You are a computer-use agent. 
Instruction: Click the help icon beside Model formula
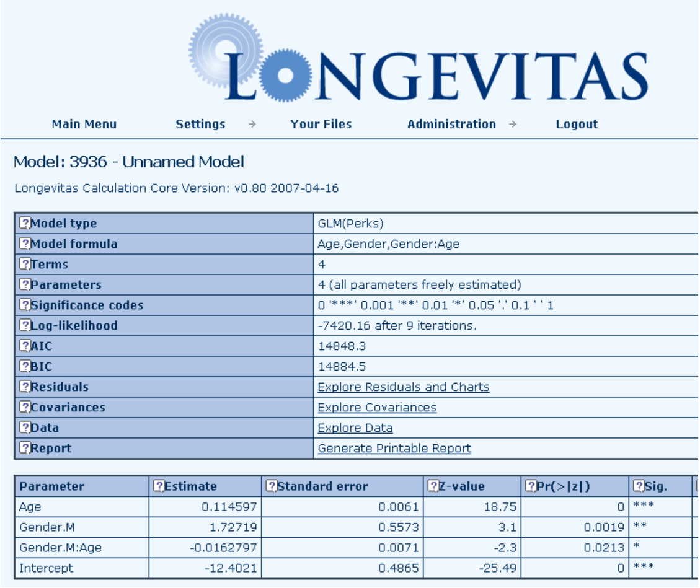point(25,244)
